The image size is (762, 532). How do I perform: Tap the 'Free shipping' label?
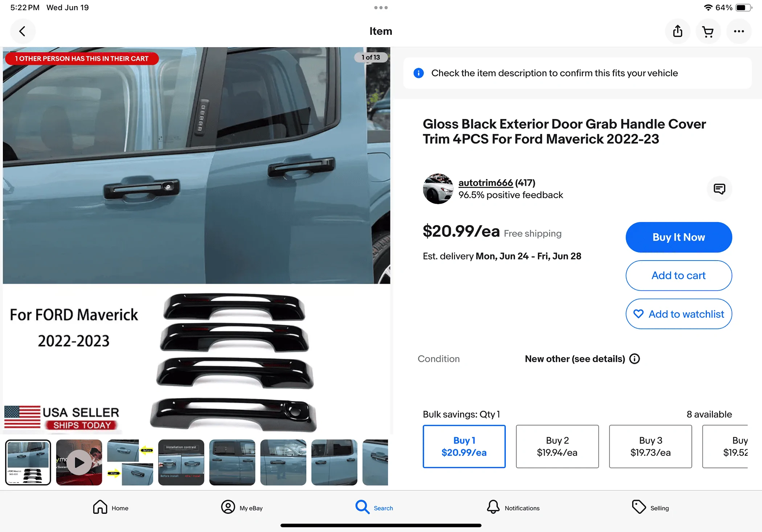[x=533, y=233]
